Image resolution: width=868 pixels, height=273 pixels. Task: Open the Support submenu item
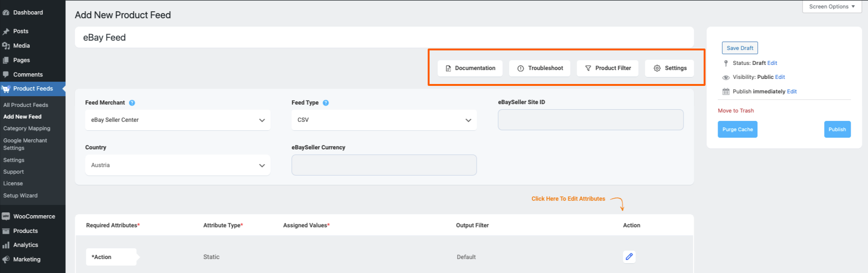(14, 172)
